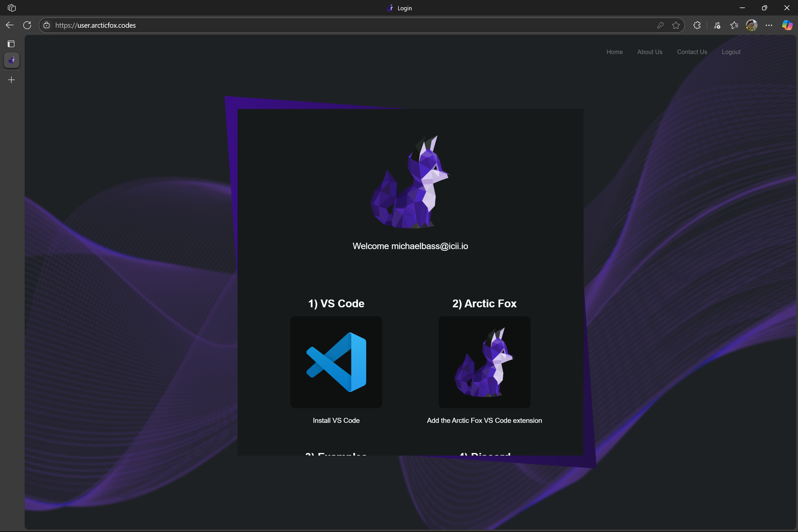The width and height of the screenshot is (798, 532).
Task: Reload the current page
Action: [x=27, y=25]
